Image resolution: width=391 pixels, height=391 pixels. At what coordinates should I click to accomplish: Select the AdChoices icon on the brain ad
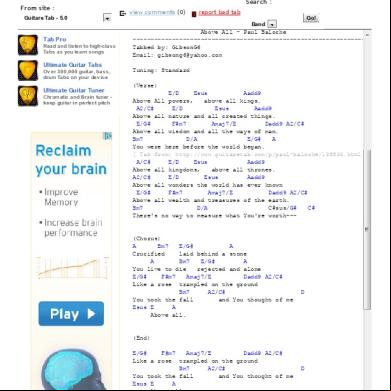(x=108, y=136)
